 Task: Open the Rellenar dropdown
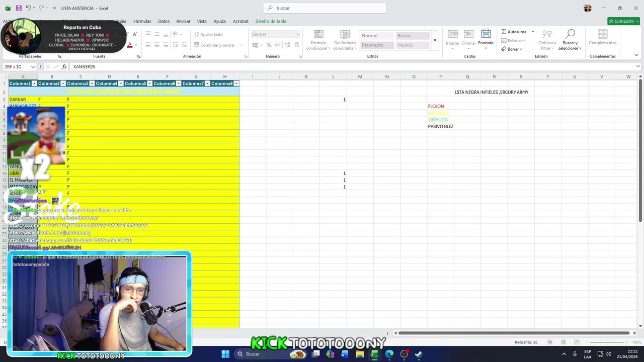(x=513, y=40)
